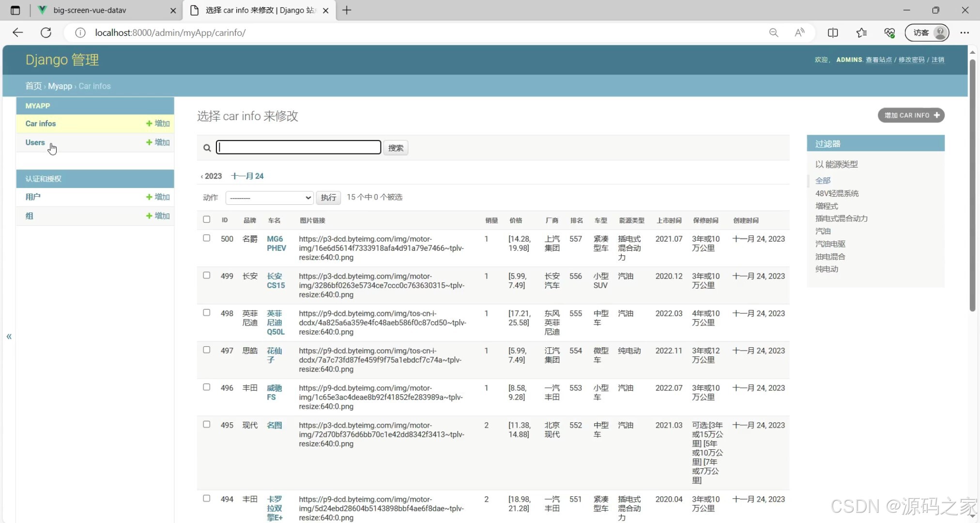The width and height of the screenshot is (980, 523).
Task: Open browser settings and more menu
Action: click(x=965, y=32)
